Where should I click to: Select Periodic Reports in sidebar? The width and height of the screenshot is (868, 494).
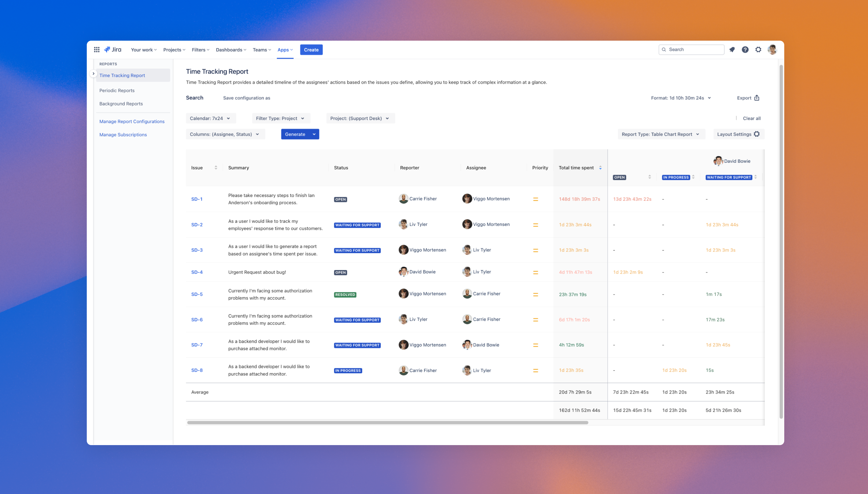point(117,90)
